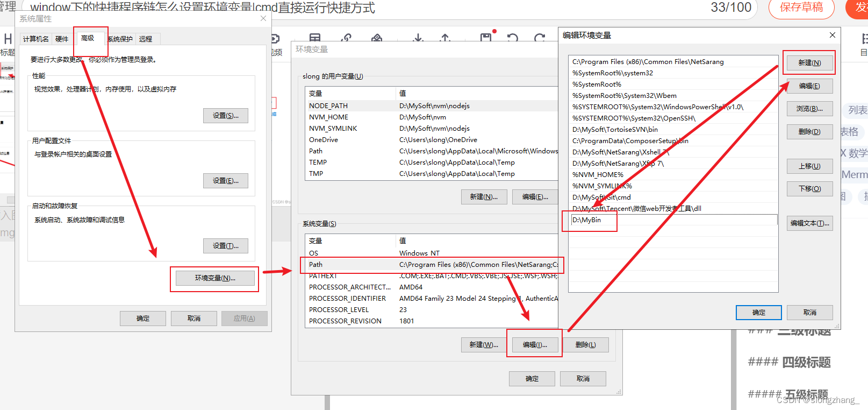Viewport: 868px width, 410px height.
Task: Click the export up-arrow icon in editor toolbar
Action: [445, 38]
